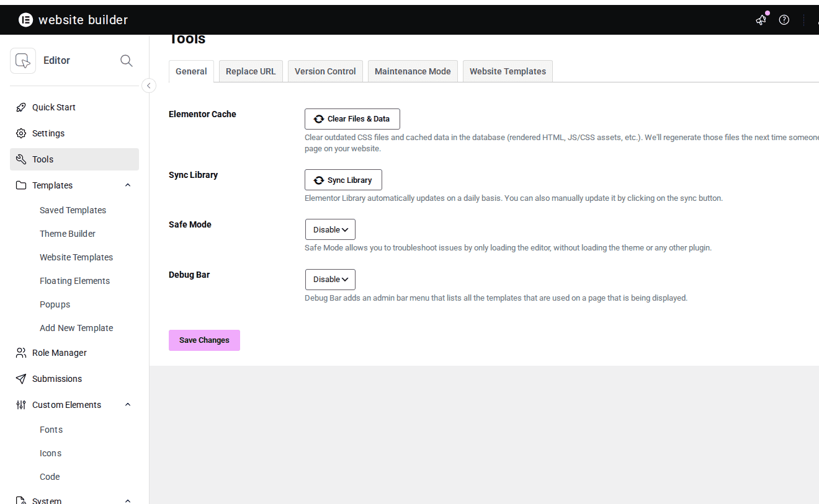Open the Website Templates tab
The image size is (819, 504).
(508, 71)
